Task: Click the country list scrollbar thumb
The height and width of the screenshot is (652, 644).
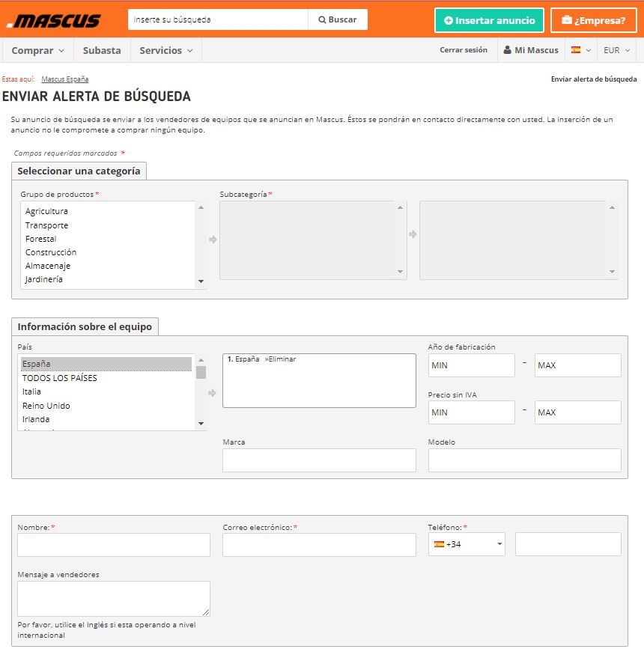Action: pyautogui.click(x=201, y=372)
